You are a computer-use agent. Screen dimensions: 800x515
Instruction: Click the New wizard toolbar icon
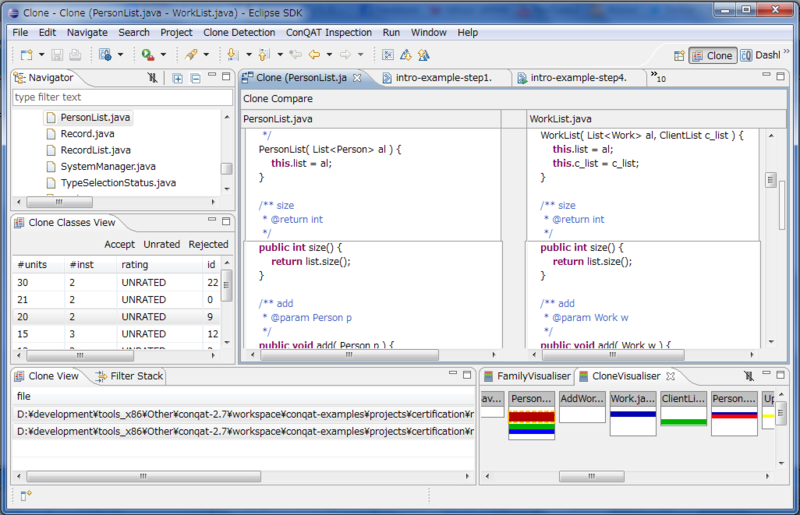click(27, 55)
